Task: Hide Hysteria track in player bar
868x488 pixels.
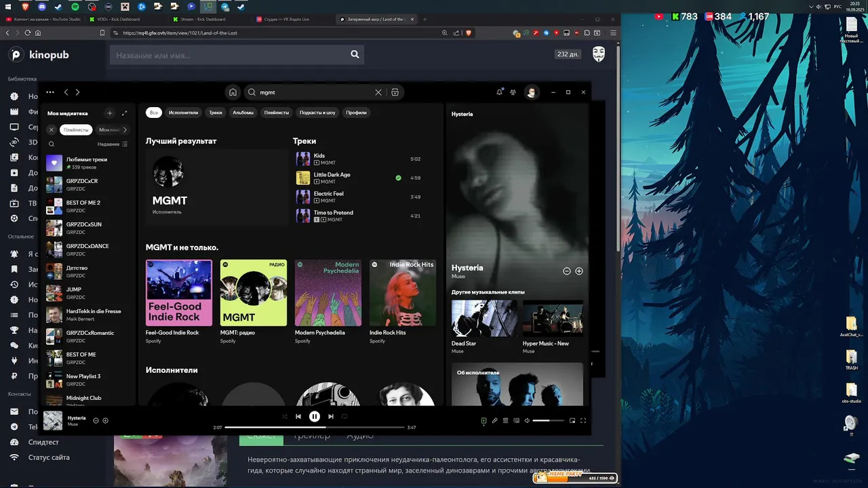Action: click(96, 421)
